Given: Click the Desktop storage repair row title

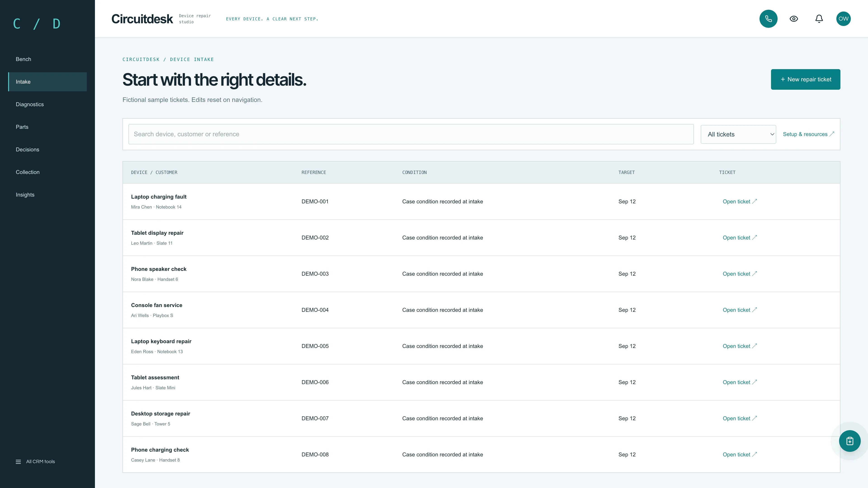Looking at the screenshot, I should [x=160, y=414].
